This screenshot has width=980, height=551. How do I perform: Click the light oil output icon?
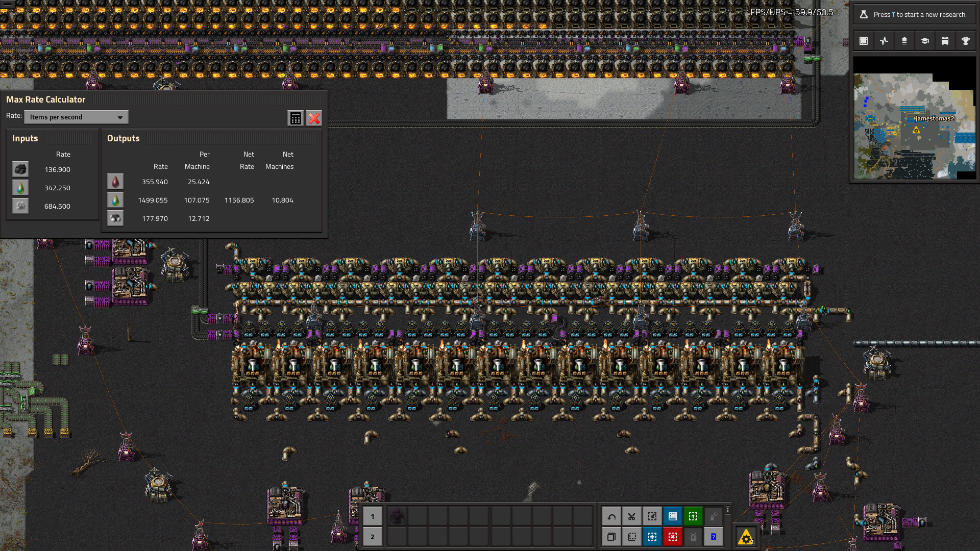click(x=115, y=200)
